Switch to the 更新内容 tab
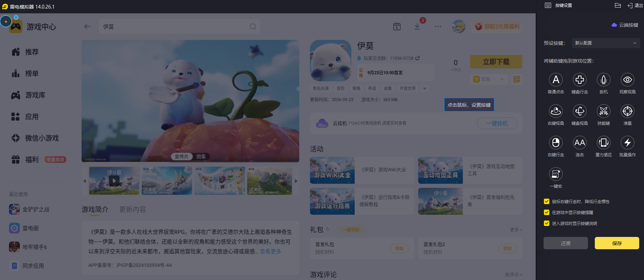The width and height of the screenshot is (644, 280). coord(133,209)
